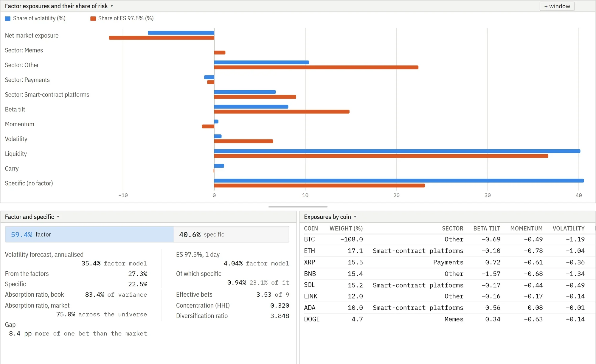Click the 'Diversification ratio' value 3.848
Image resolution: width=596 pixels, height=364 pixels.
[280, 316]
